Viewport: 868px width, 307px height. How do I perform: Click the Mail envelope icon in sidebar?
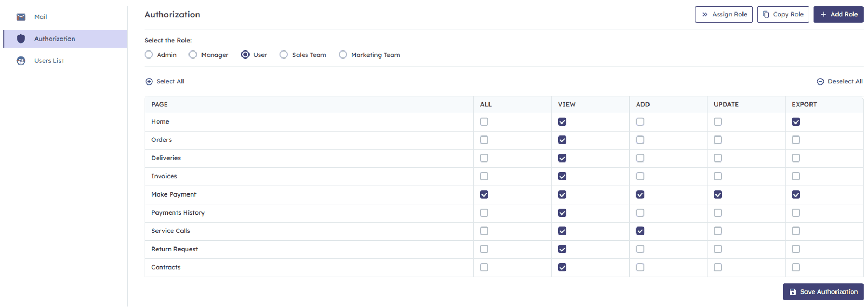point(21,17)
